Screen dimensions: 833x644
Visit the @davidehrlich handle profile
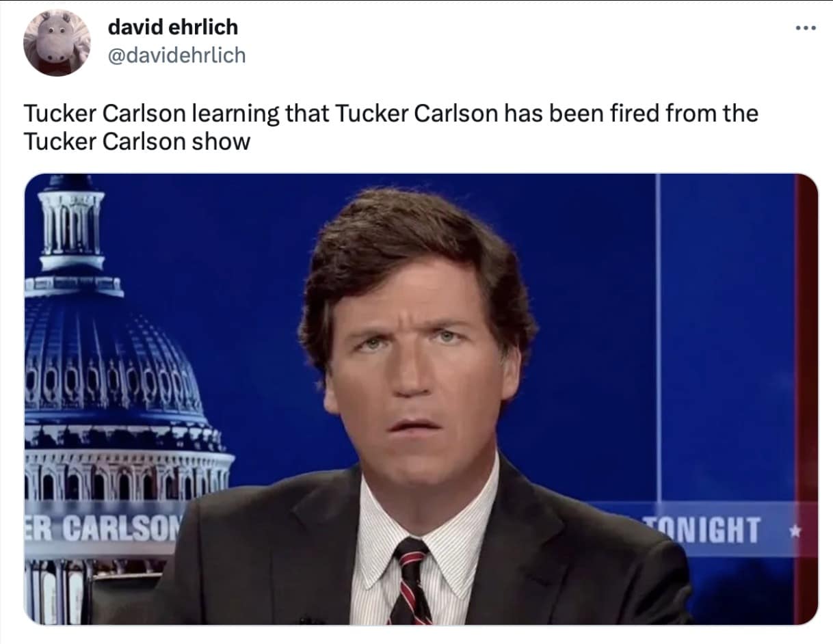176,55
